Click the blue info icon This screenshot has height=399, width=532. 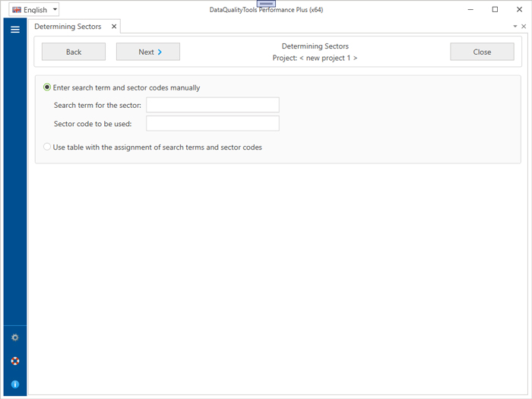point(14,385)
